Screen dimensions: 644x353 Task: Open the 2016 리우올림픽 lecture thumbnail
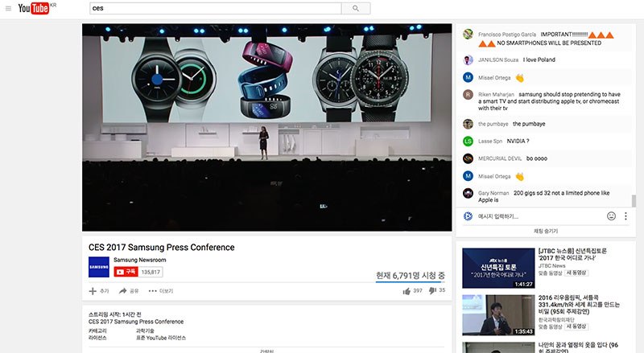point(498,315)
